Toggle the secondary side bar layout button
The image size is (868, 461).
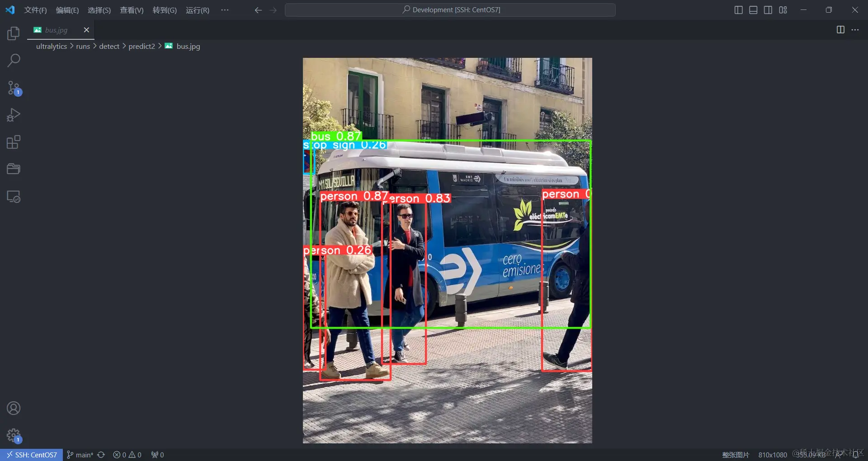768,10
